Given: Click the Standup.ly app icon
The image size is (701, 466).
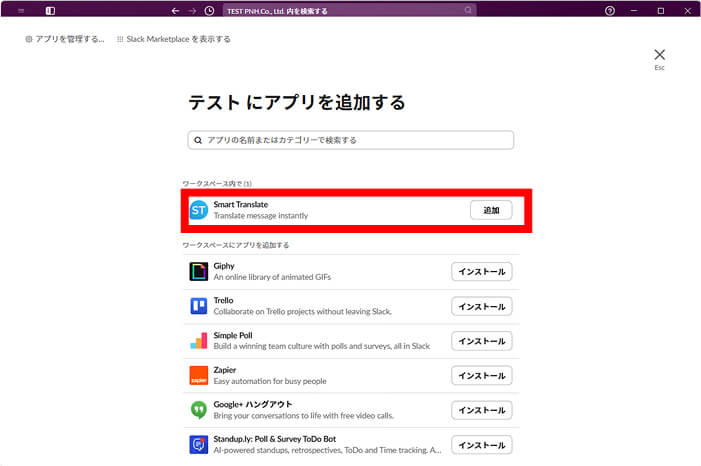Looking at the screenshot, I should (198, 445).
